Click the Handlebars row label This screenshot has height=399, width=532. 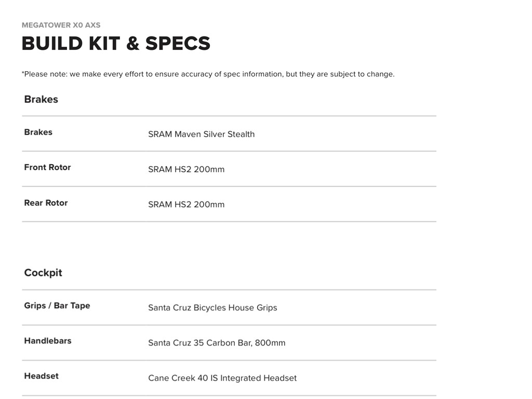pos(48,341)
